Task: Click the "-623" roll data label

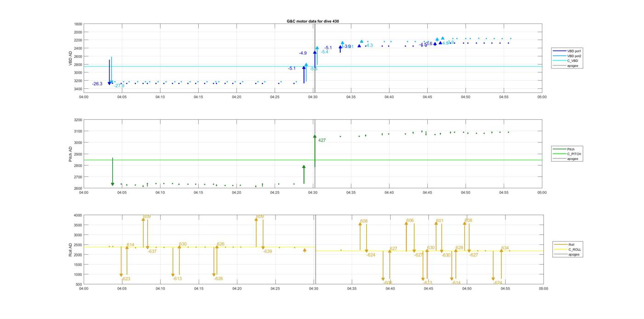Action: (126, 279)
